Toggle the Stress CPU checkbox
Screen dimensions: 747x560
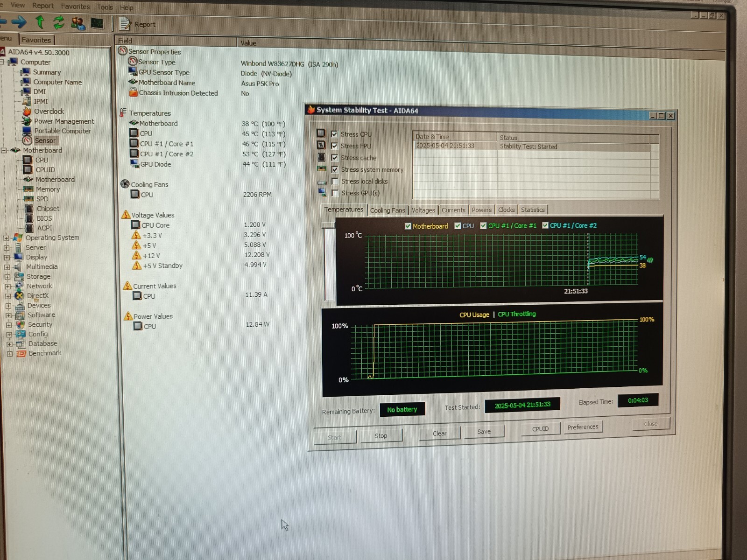[334, 134]
